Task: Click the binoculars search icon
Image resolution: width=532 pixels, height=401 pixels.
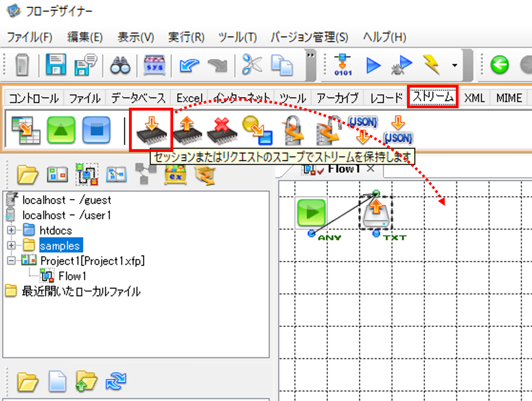Action: (120, 64)
